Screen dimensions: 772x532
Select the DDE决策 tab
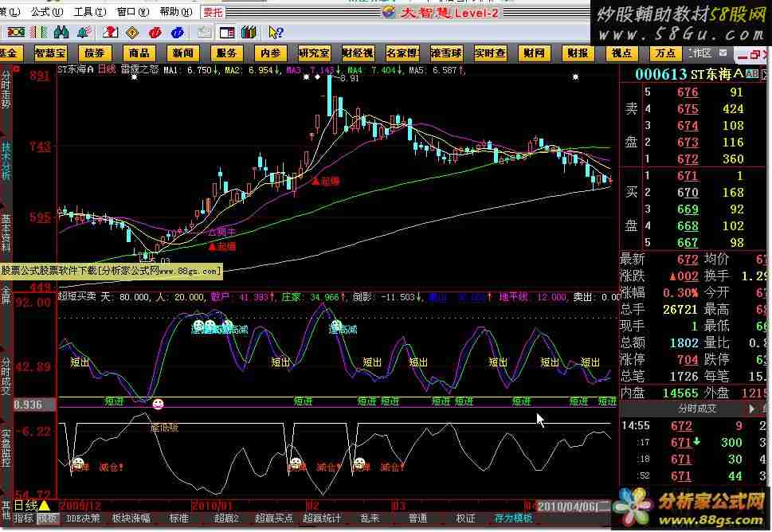pyautogui.click(x=83, y=518)
